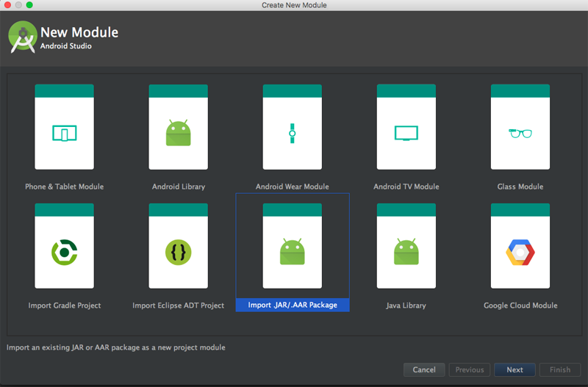The image size is (588, 387).
Task: Click the Android Studio logo in header
Action: point(23,37)
